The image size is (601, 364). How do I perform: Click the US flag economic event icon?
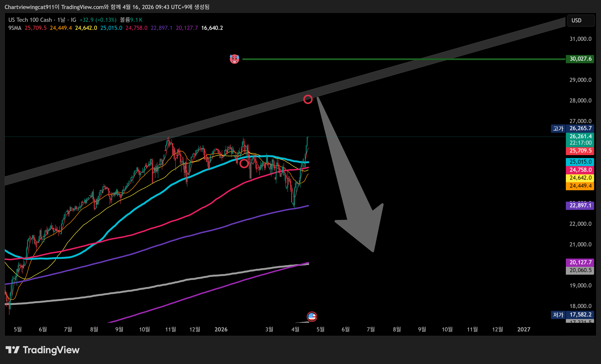click(x=312, y=316)
